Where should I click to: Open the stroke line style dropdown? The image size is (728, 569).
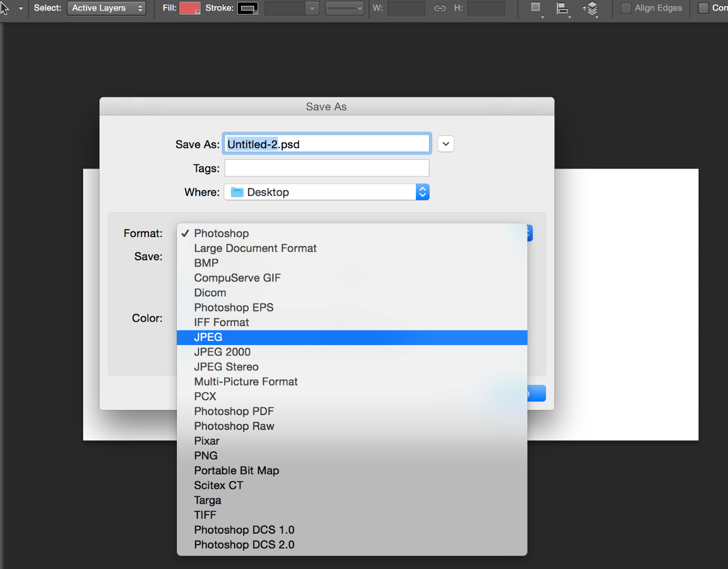[x=345, y=8]
